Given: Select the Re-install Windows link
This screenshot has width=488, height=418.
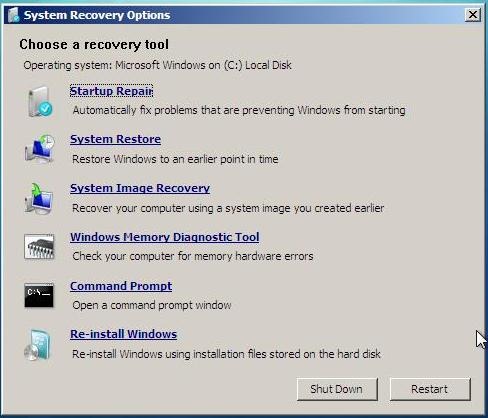Looking at the screenshot, I should pos(123,334).
